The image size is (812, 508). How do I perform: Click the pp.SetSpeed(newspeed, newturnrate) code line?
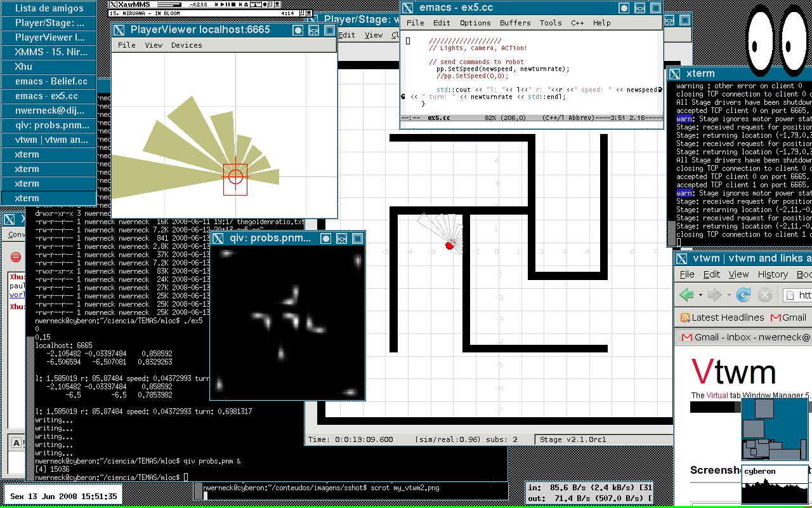503,69
